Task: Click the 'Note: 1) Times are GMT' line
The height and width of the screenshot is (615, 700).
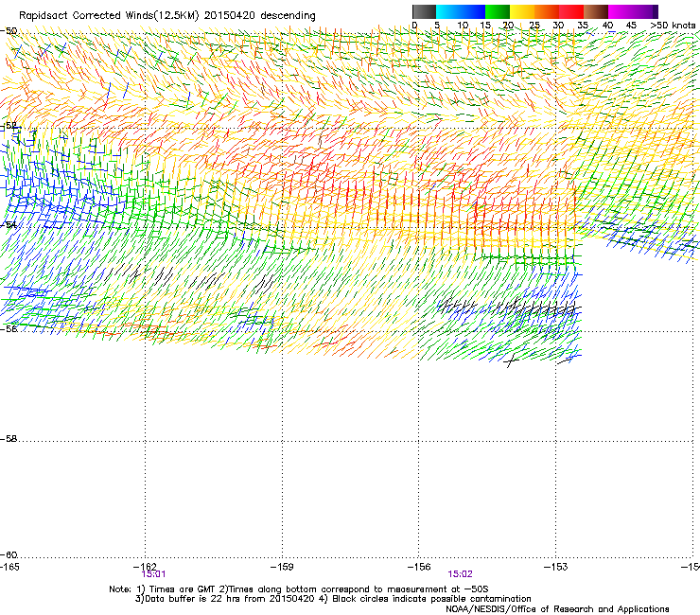Action: point(299,589)
